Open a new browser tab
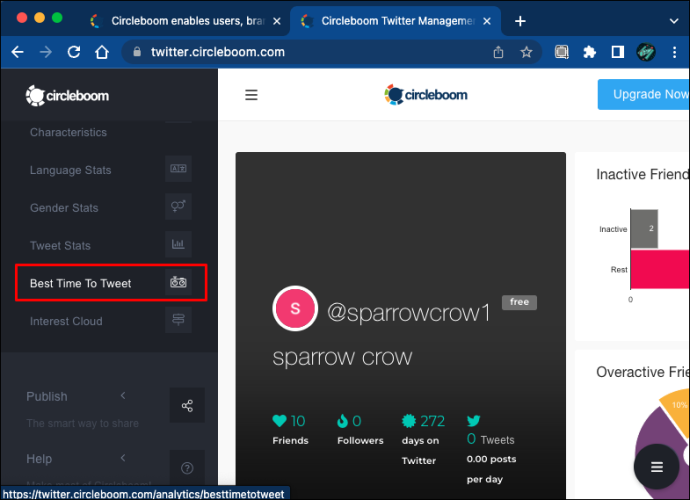 pos(520,21)
